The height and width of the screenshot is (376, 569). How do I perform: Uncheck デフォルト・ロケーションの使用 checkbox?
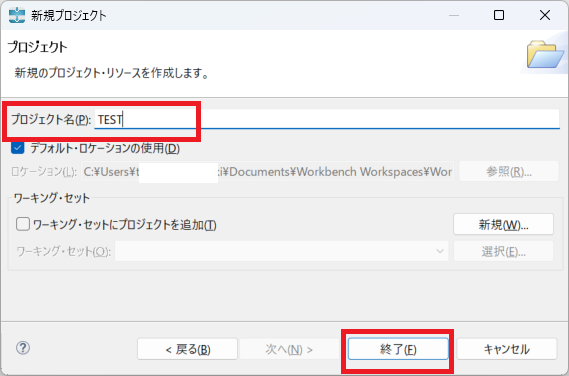point(17,148)
